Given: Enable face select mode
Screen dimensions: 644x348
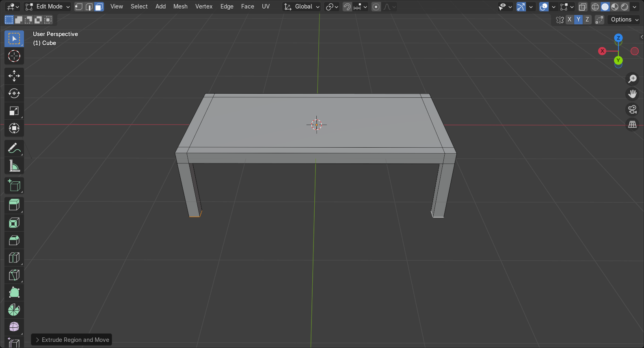Looking at the screenshot, I should coord(99,6).
